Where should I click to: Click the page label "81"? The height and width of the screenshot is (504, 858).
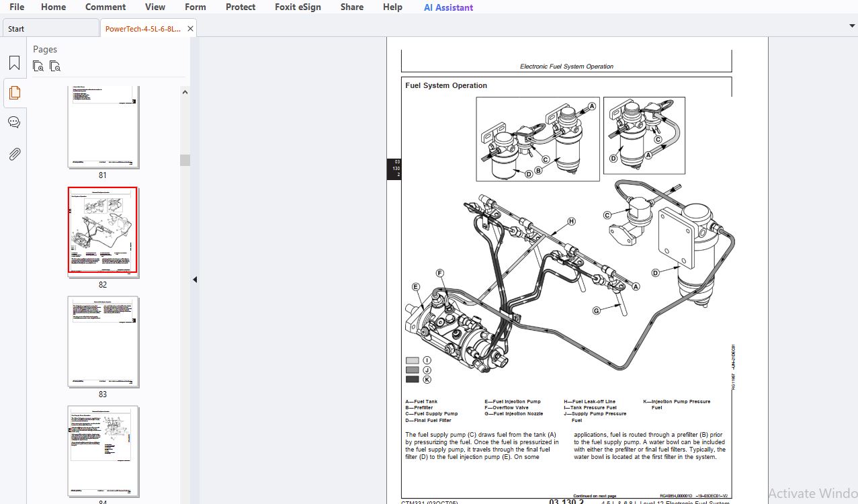point(103,175)
